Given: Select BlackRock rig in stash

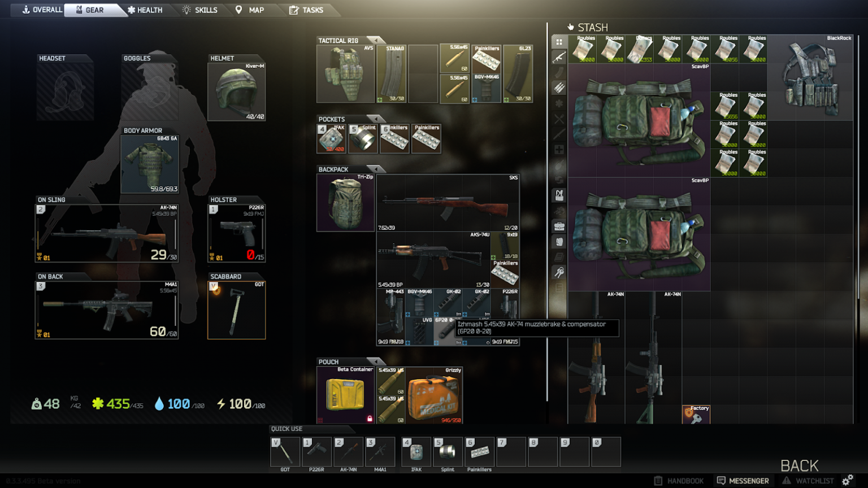Looking at the screenshot, I should coord(810,77).
